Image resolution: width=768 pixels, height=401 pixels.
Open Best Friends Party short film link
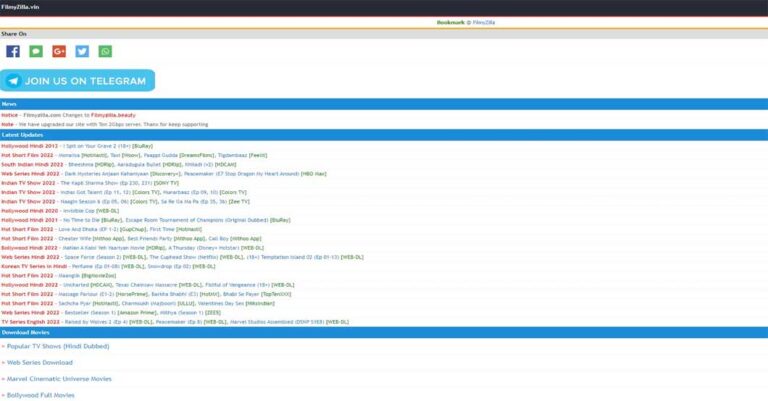click(x=149, y=238)
